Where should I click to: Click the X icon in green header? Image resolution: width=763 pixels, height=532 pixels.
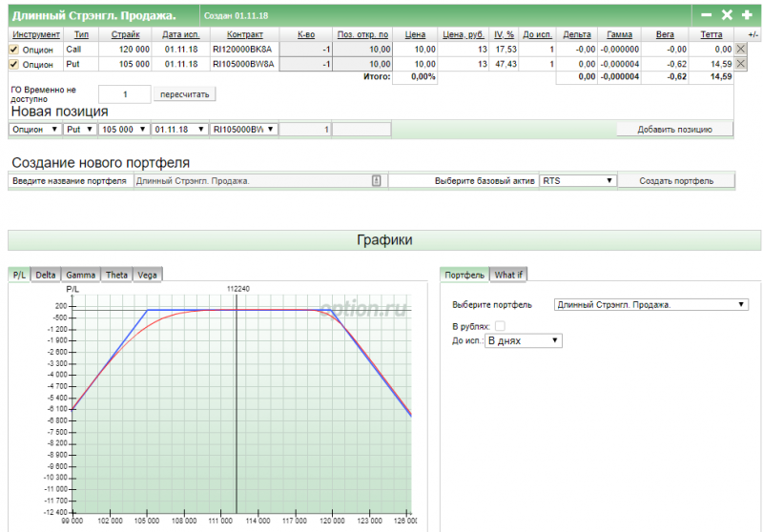click(x=727, y=15)
